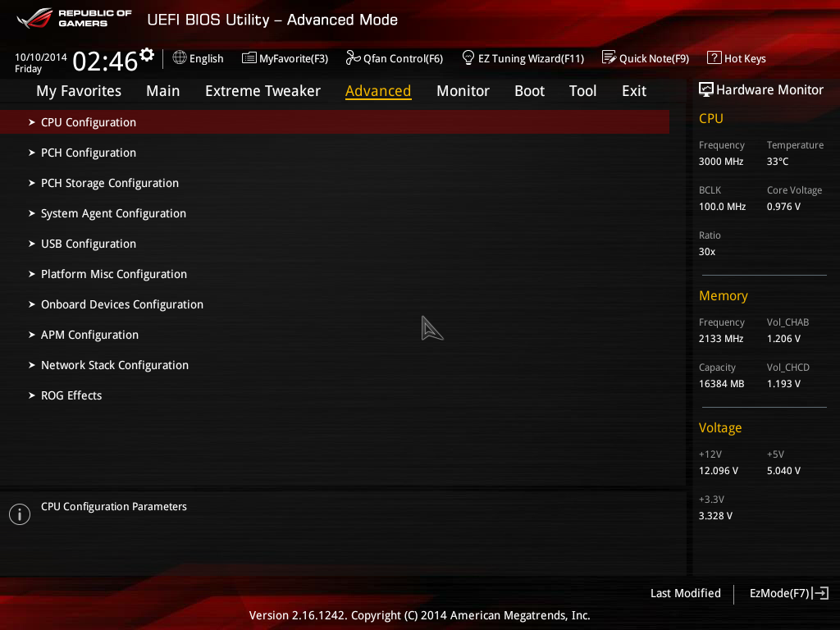Screen dimensions: 840x630
Task: Open Quick Note(F9)
Action: [x=646, y=58]
